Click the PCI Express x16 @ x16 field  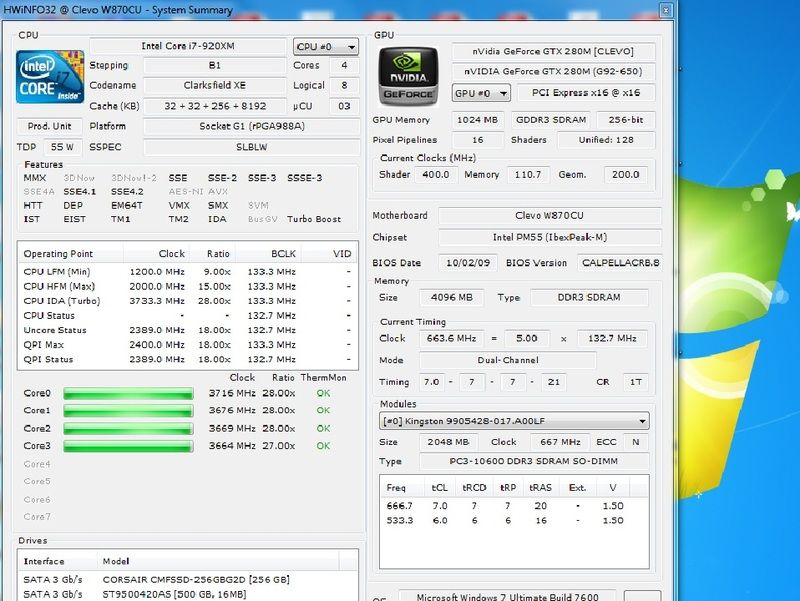(x=586, y=93)
